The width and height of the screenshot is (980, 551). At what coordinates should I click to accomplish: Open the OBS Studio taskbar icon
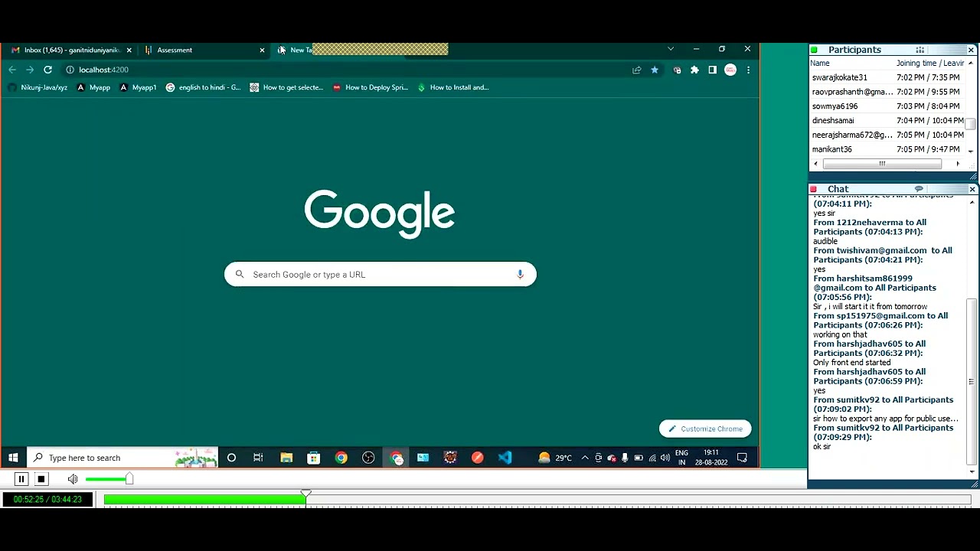click(368, 458)
